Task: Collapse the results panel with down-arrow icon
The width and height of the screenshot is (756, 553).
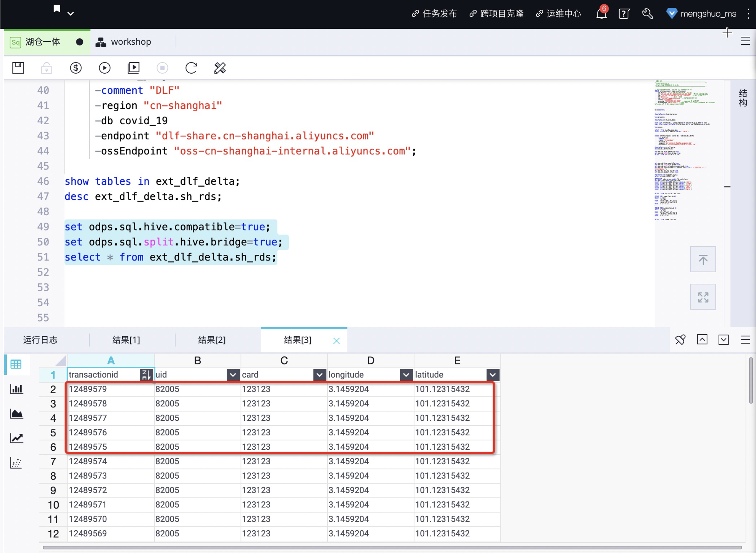Action: coord(723,340)
